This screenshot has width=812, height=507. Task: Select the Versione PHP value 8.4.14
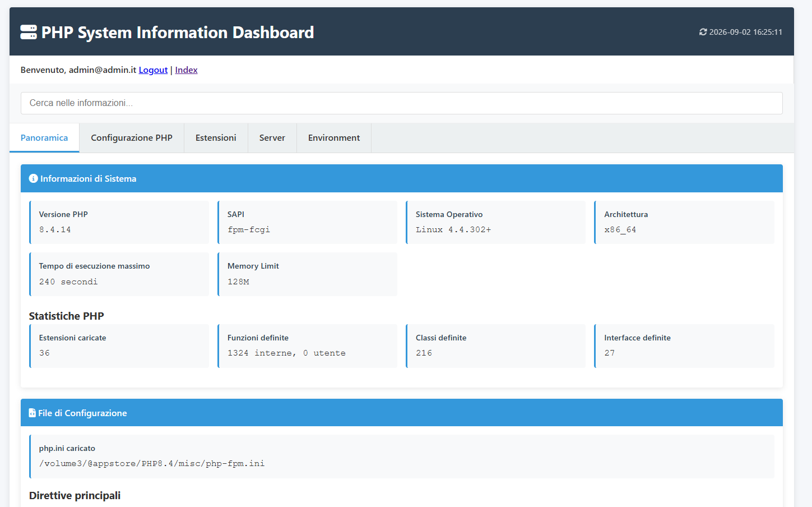55,230
